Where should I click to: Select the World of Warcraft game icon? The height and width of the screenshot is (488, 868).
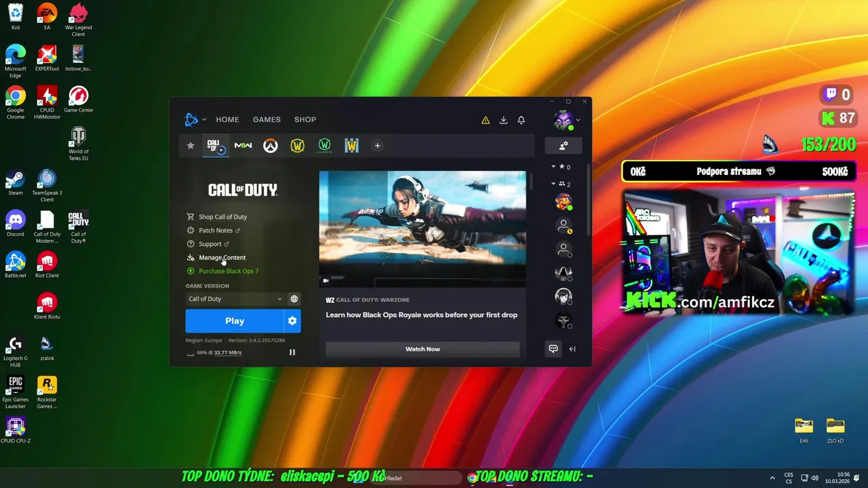pos(297,146)
